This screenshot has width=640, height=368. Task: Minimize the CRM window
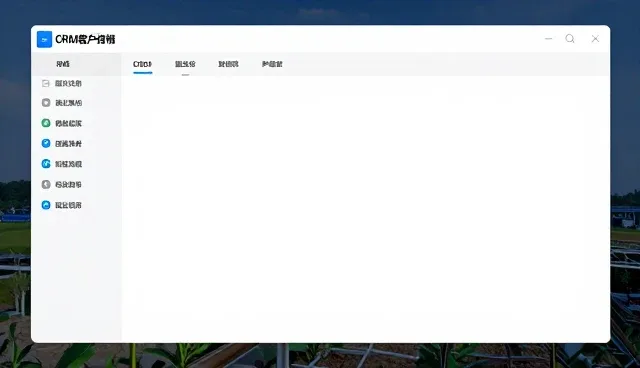point(549,39)
